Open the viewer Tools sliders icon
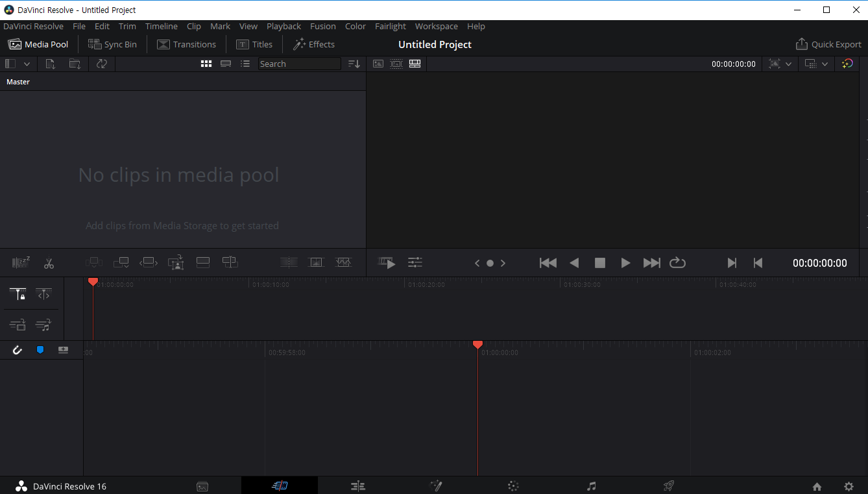 pos(415,263)
